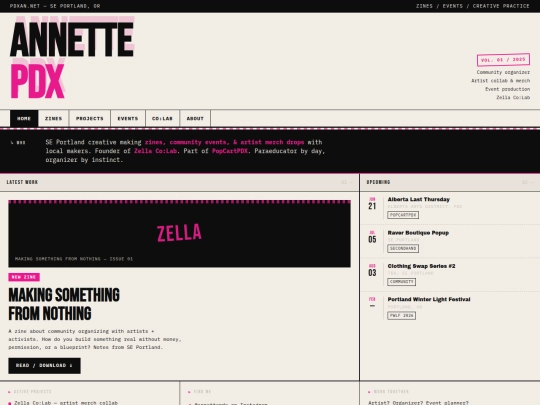The height and width of the screenshot is (405, 540).
Task: Click the 'Zella Co:Lab' header tagline text
Action: tap(513, 97)
